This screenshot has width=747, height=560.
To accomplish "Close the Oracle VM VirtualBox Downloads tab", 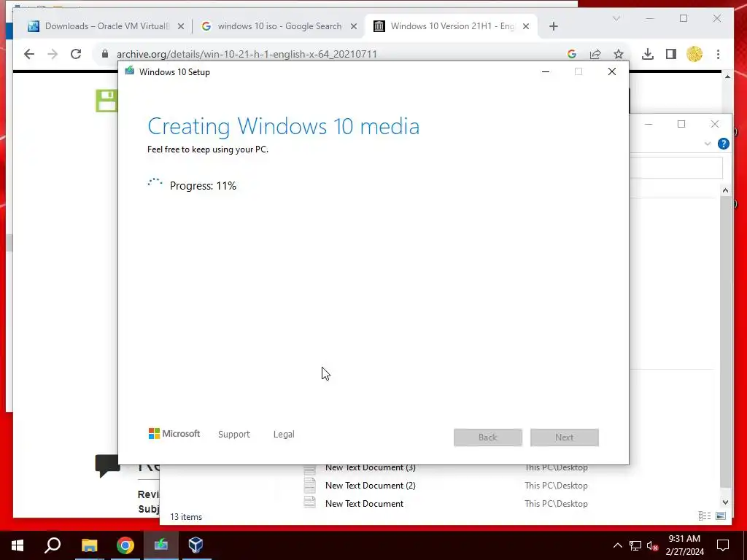I will [181, 26].
